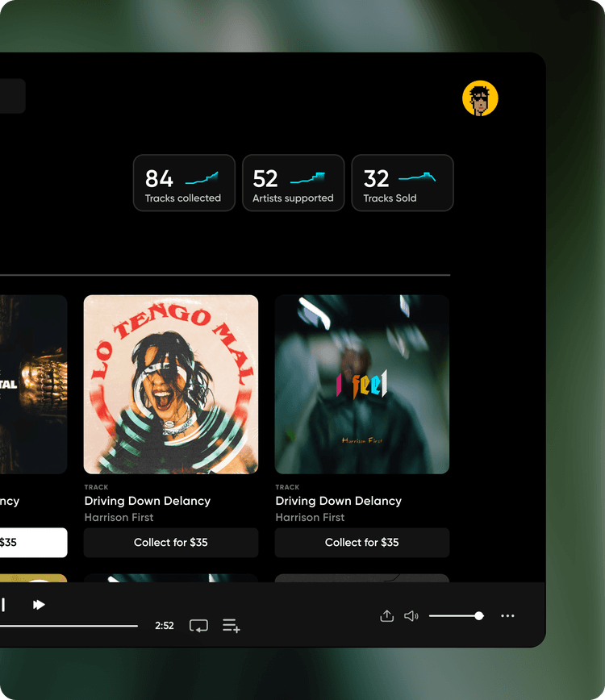Open the Lo Tengo Mal album cover

coord(171,385)
